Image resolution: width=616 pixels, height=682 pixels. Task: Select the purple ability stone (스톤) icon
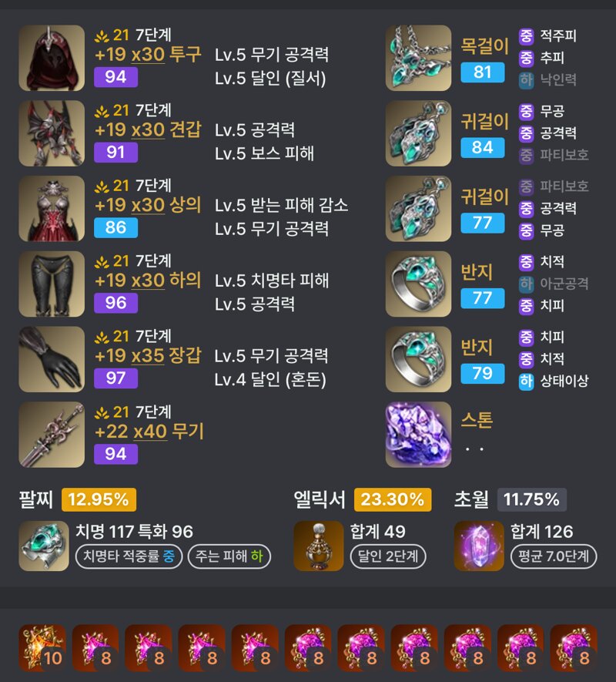pos(418,435)
